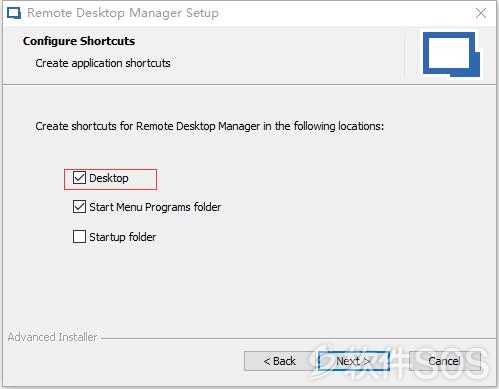
Task: Click the Configure Shortcuts heading
Action: [x=79, y=41]
